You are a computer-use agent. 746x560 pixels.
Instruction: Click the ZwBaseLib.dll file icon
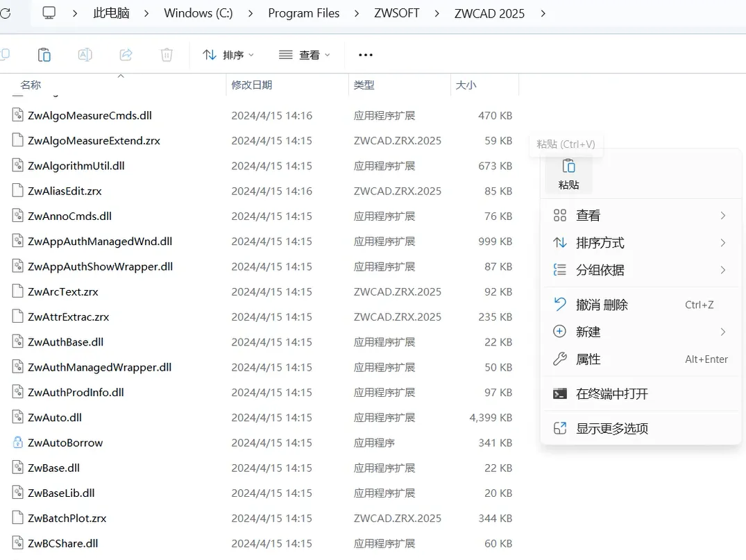[17, 493]
